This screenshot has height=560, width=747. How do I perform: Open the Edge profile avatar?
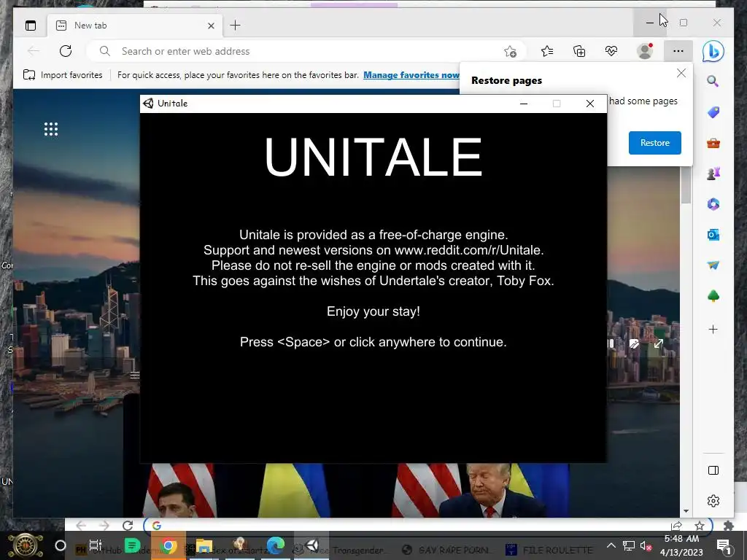click(645, 51)
